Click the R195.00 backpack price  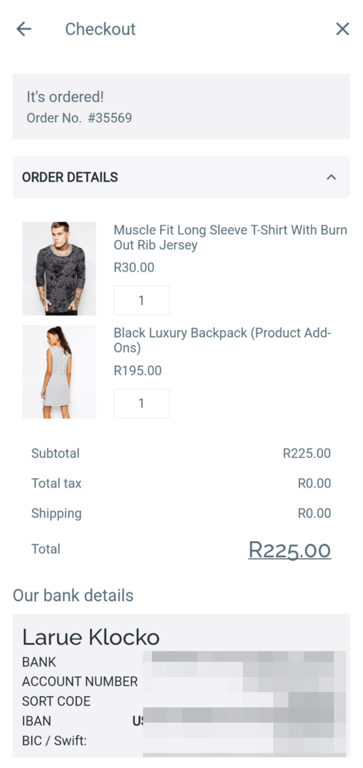point(138,370)
